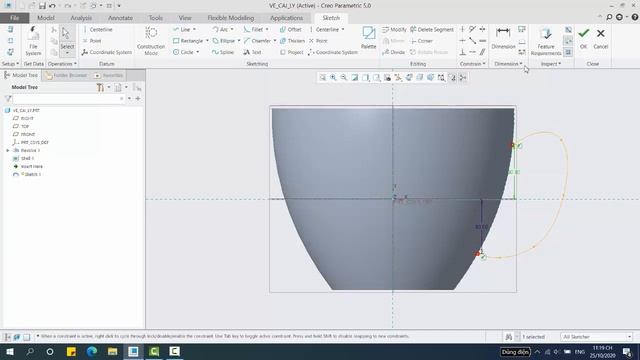
Task: Select the Arc sketch tool
Action: point(220,29)
